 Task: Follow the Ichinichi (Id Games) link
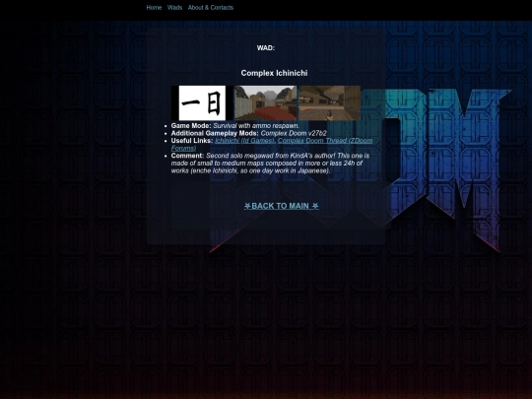tap(244, 141)
